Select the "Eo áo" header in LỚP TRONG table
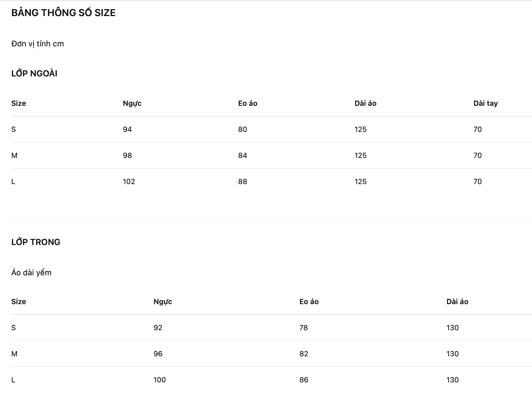The height and width of the screenshot is (396, 532). [x=309, y=302]
